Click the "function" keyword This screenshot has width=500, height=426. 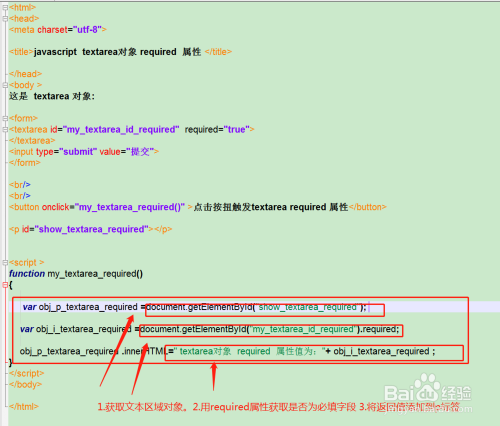click(27, 274)
